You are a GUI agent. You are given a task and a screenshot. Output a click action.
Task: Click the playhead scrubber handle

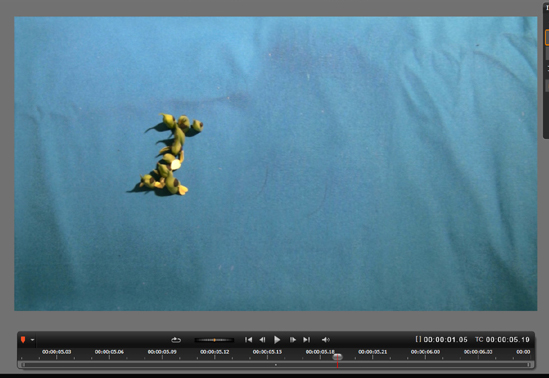(x=338, y=357)
